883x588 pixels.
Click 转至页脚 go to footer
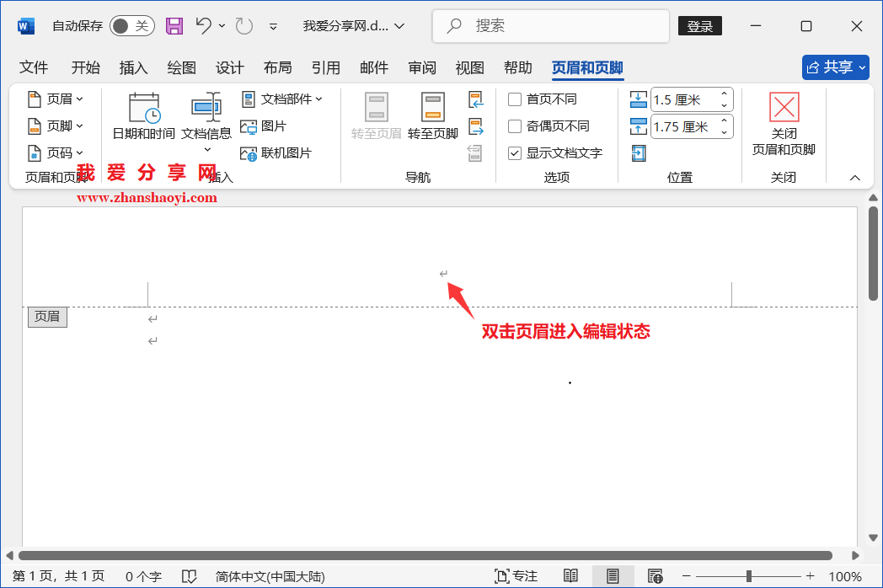coord(433,116)
